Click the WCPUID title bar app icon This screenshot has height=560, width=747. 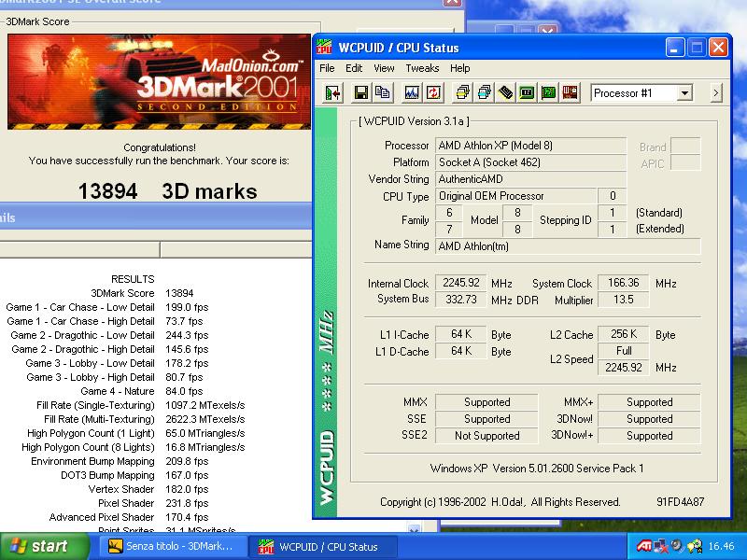[324, 48]
